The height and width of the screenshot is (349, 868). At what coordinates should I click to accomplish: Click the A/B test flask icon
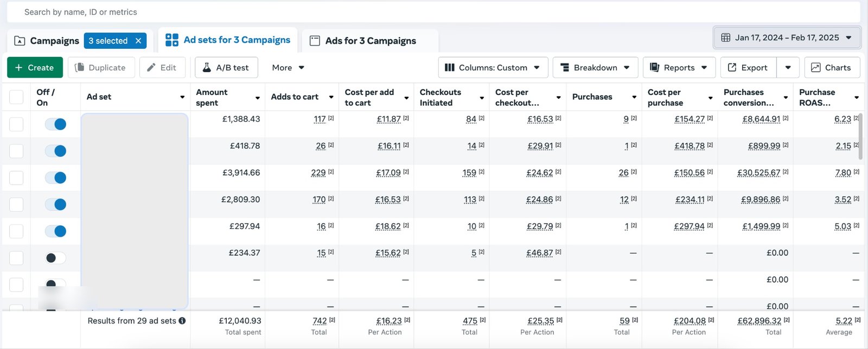[x=207, y=67]
